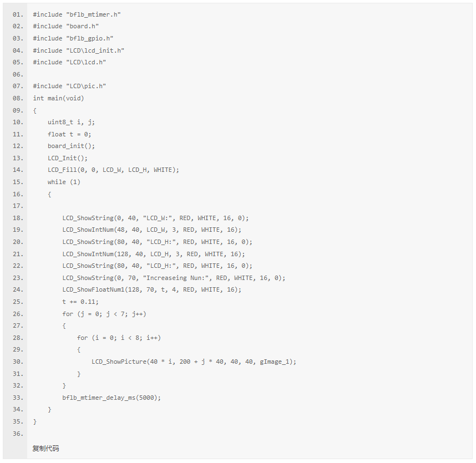The width and height of the screenshot is (476, 463).
Task: Click the LCD_ShowIntNum(48, 40 line
Action: tap(152, 230)
